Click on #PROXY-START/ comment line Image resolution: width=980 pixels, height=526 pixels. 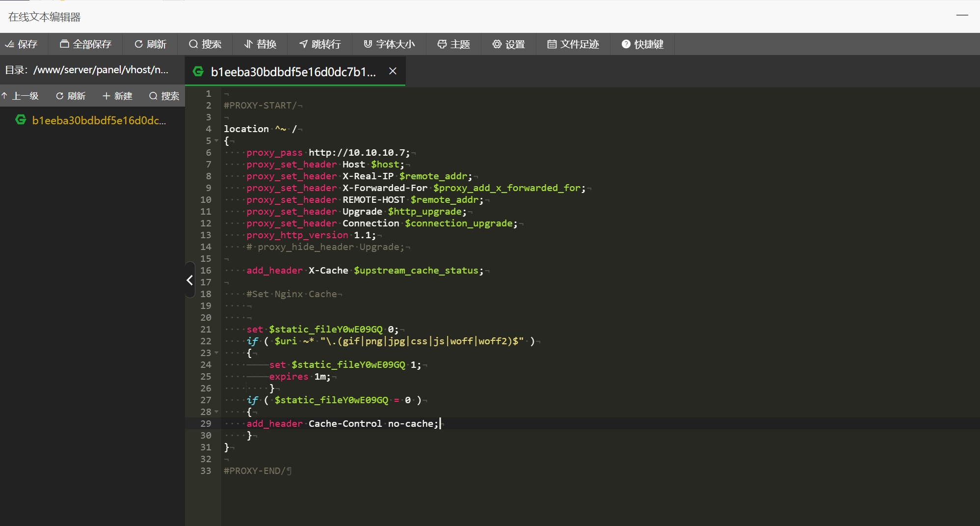tap(261, 106)
